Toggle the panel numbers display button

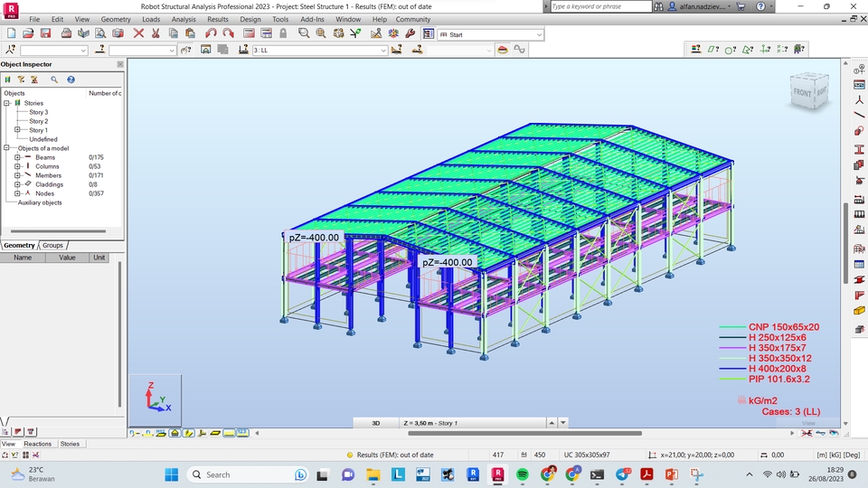161,433
